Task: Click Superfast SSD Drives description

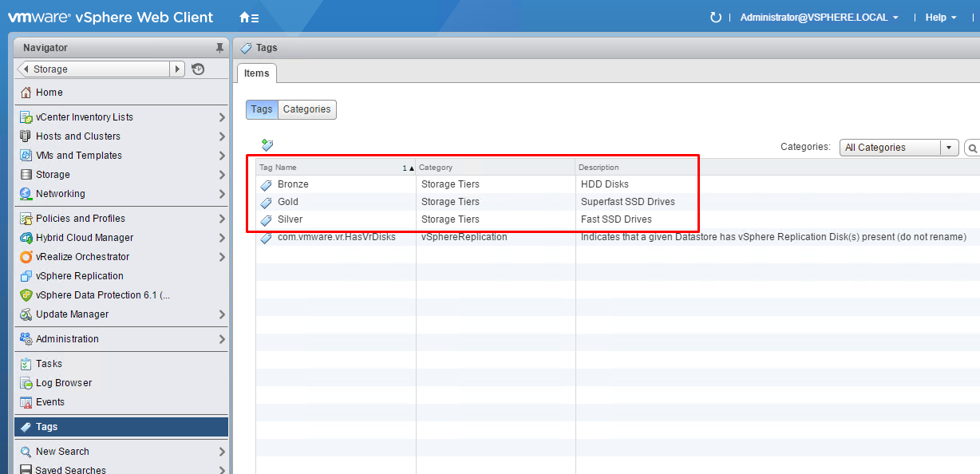Action: tap(628, 202)
